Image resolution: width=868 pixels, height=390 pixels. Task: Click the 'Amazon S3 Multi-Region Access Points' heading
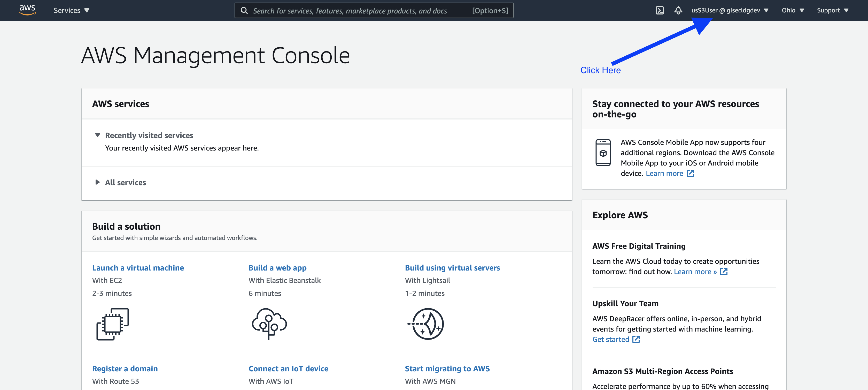[662, 371]
